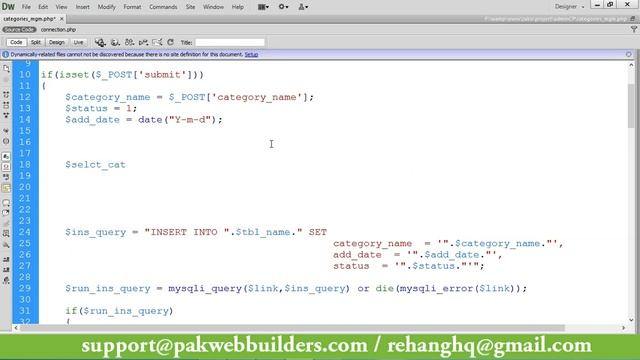The height and width of the screenshot is (360, 640).
Task: Click line number 24 in the gutter
Action: point(24,232)
